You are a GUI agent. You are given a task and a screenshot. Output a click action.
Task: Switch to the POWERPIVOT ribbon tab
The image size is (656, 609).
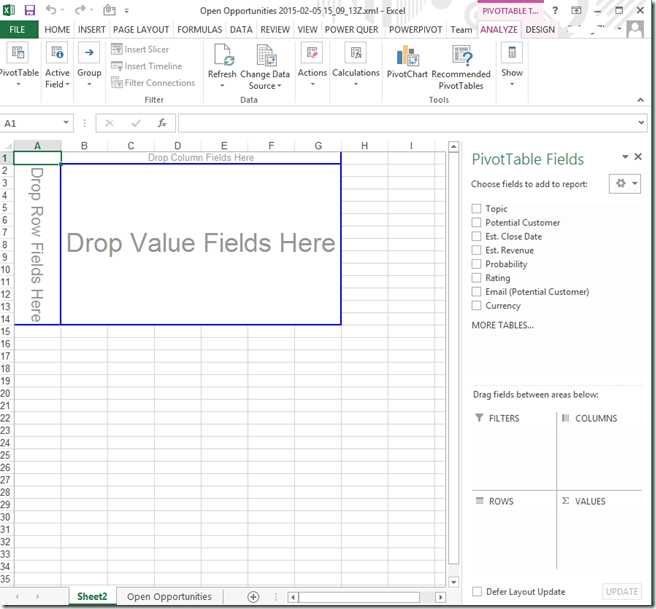click(x=415, y=29)
